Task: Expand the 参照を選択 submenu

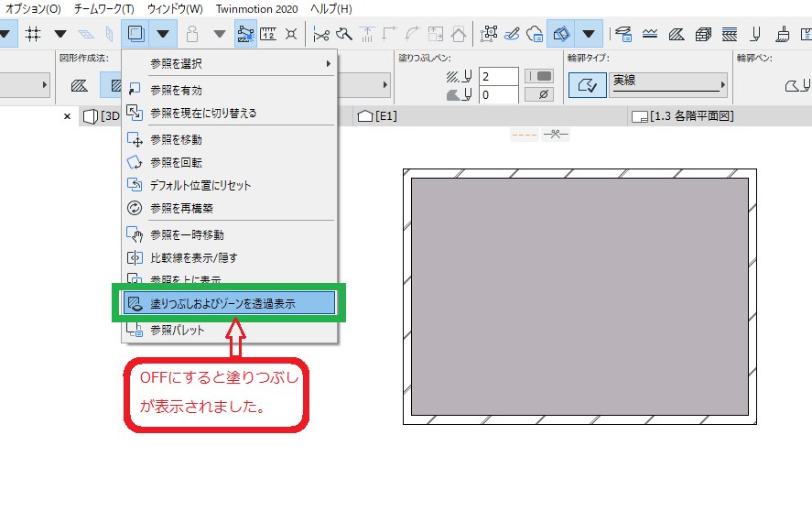Action: click(230, 64)
